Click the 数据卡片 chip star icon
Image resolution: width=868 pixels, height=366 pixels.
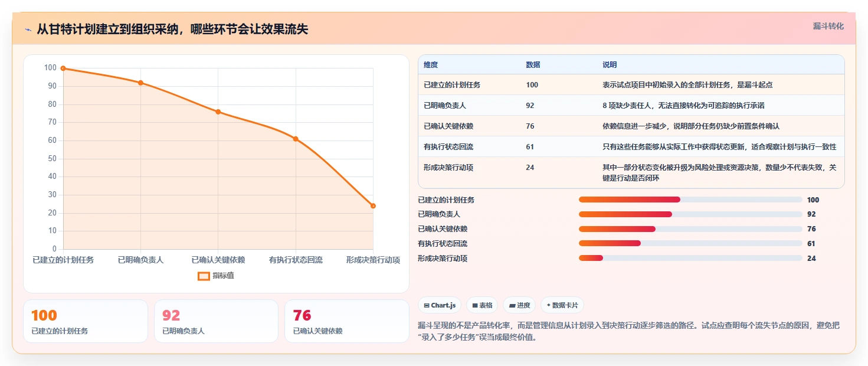(x=548, y=305)
